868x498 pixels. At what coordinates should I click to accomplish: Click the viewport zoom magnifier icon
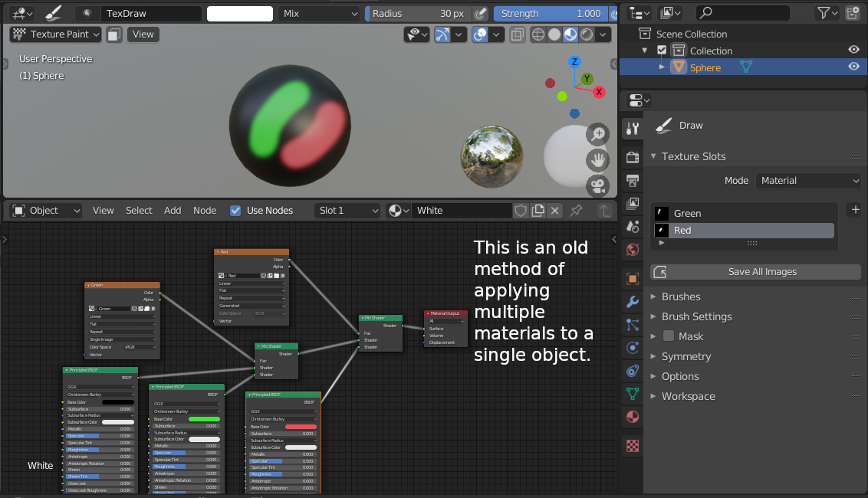point(598,134)
